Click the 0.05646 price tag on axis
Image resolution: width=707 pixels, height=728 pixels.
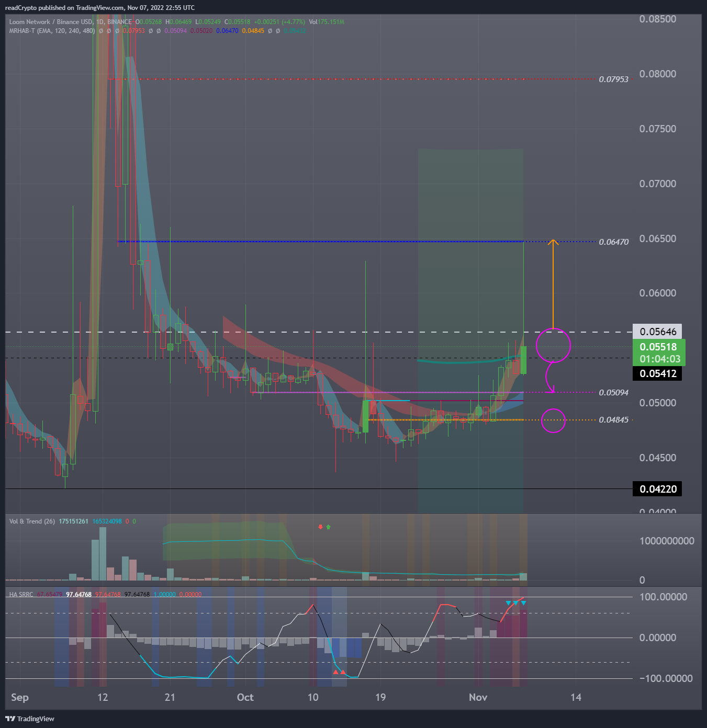(x=658, y=332)
